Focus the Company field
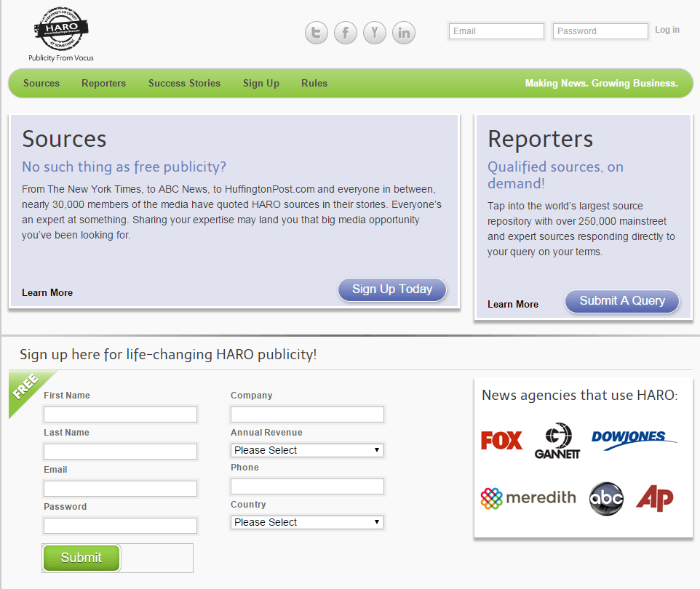The height and width of the screenshot is (589, 700). [307, 414]
